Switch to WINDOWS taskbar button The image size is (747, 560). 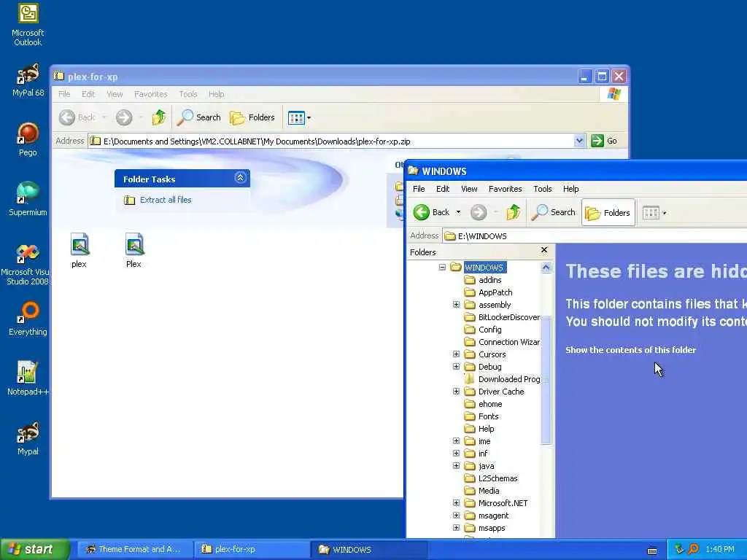pos(368,550)
